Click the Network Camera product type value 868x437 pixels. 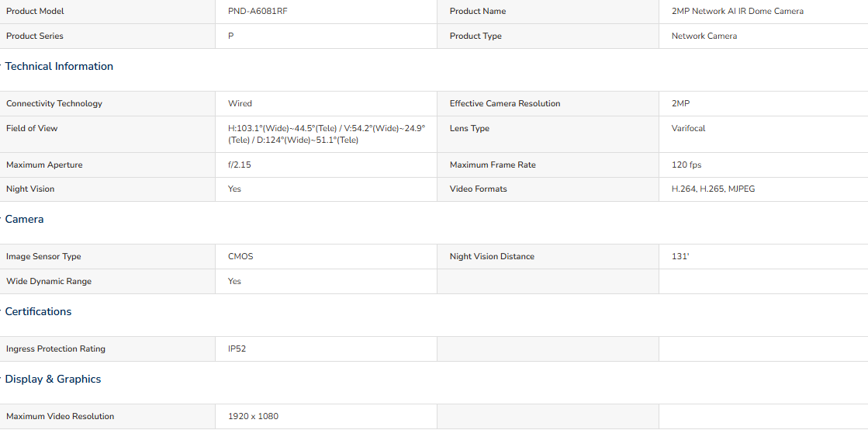pos(704,36)
